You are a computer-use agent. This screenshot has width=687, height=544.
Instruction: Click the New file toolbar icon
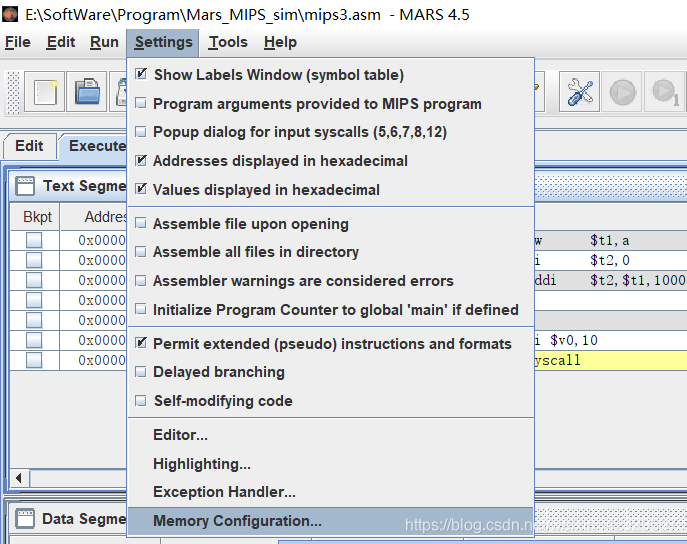point(45,92)
